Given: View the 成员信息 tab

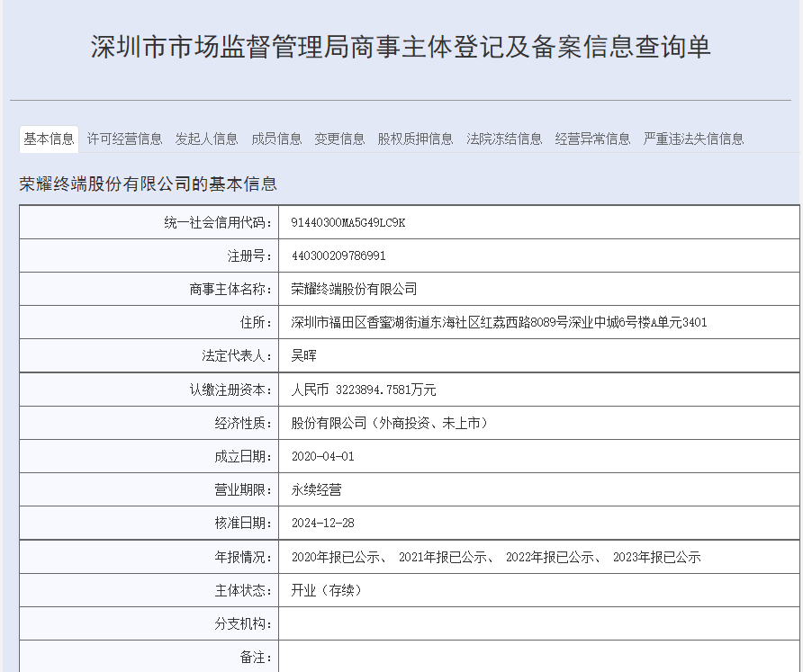Looking at the screenshot, I should tap(276, 139).
